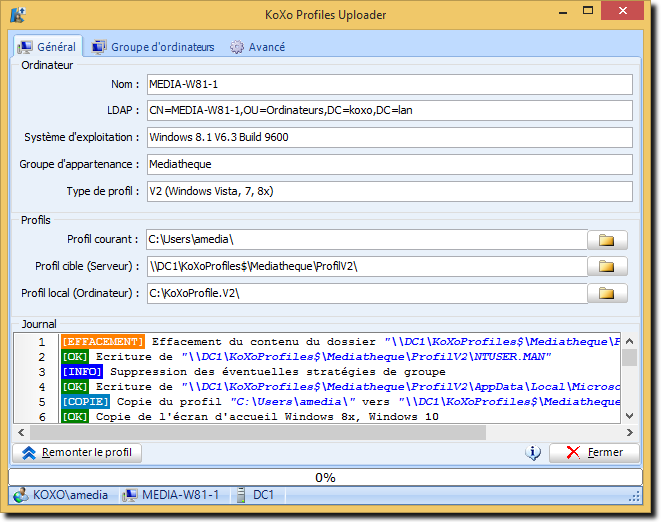Click the user icon in status bar
The height and width of the screenshot is (522, 661).
[x=21, y=495]
